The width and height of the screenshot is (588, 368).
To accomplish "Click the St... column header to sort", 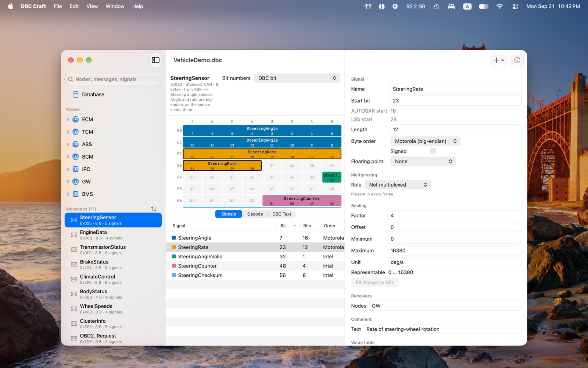I will 288,226.
